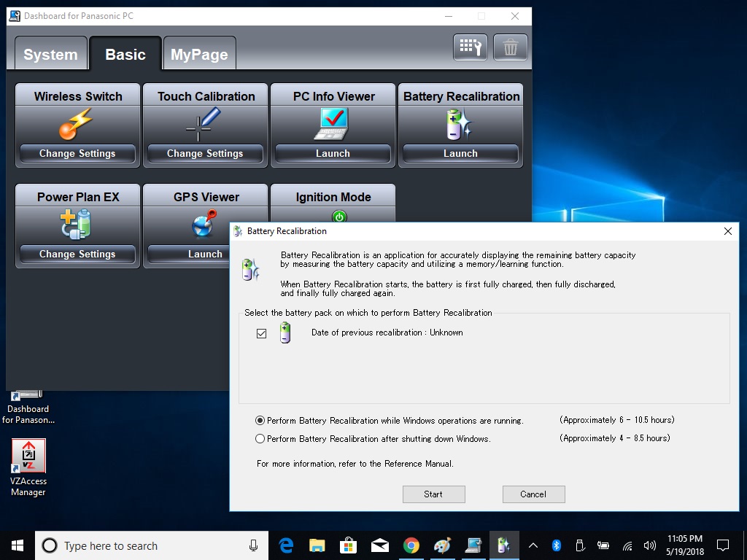Image resolution: width=747 pixels, height=560 pixels.
Task: Expand the system tray hidden icons chevron
Action: pyautogui.click(x=533, y=545)
